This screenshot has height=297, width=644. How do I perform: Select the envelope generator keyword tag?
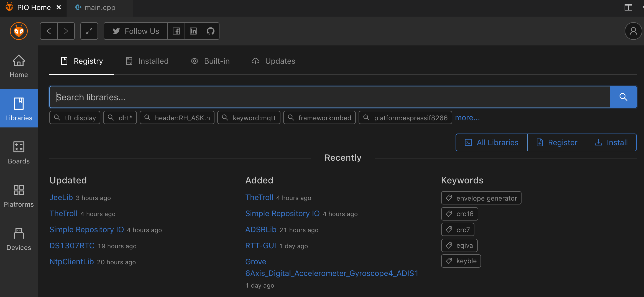point(481,198)
